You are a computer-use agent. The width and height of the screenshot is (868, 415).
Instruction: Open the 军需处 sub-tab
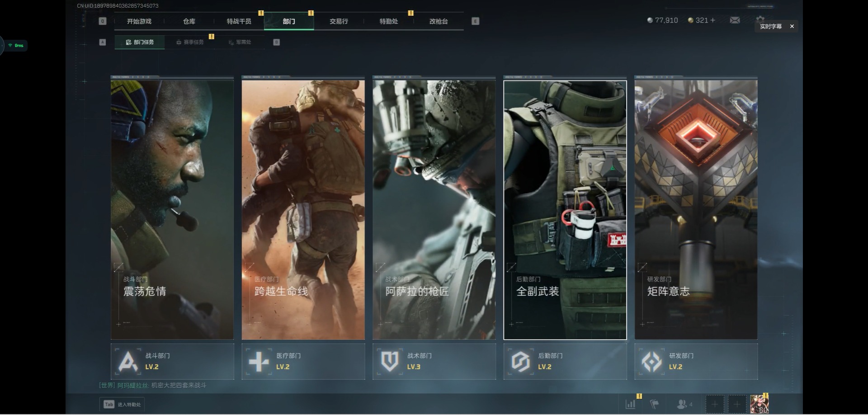(240, 42)
